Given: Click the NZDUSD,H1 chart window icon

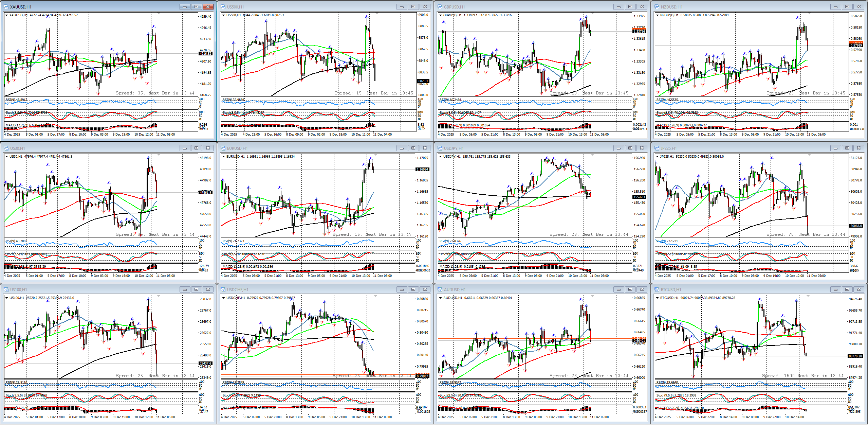Looking at the screenshot, I should [657, 7].
